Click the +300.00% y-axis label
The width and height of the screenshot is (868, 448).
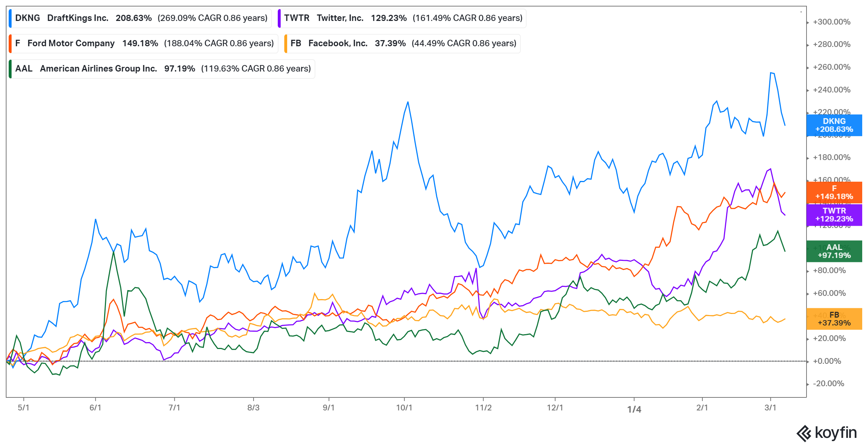(x=831, y=22)
